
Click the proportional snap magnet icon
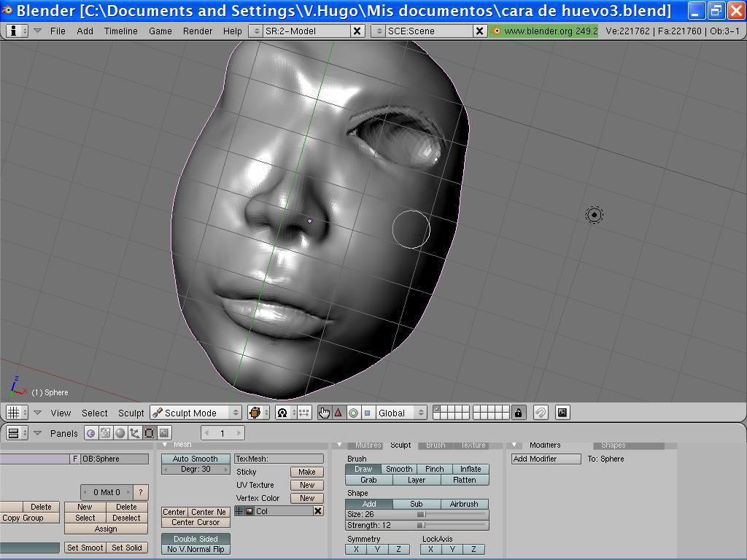(x=541, y=413)
